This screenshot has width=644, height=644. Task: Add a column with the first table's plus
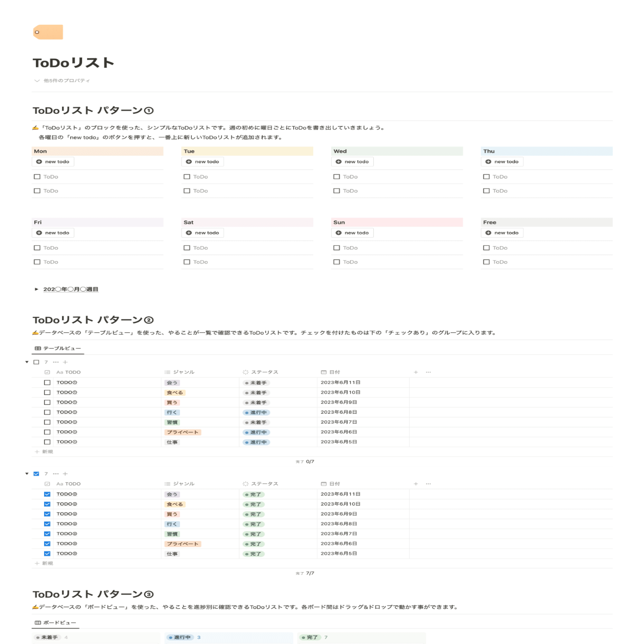[416, 372]
